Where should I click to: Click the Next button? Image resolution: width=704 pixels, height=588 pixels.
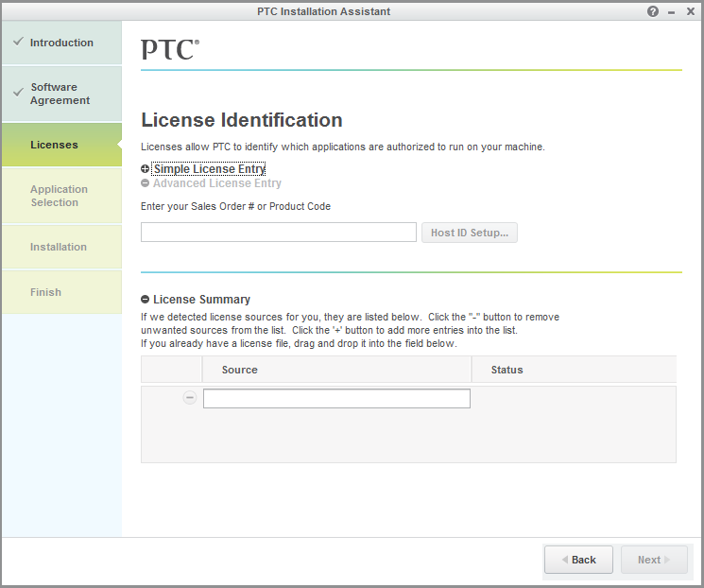pos(654,560)
